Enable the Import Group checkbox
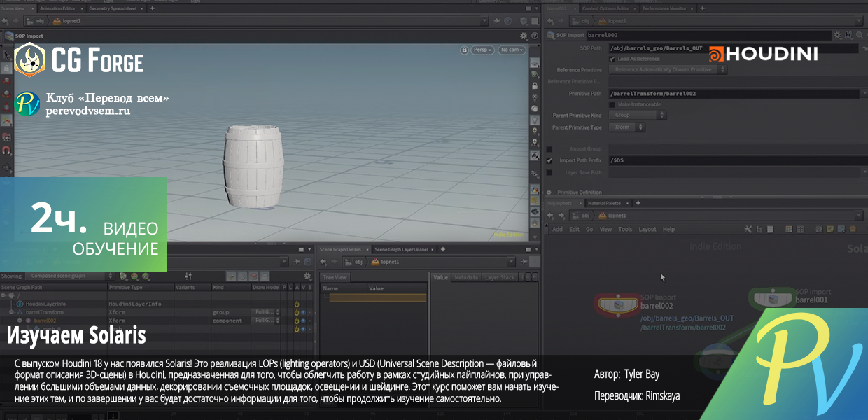This screenshot has height=420, width=868. point(549,149)
